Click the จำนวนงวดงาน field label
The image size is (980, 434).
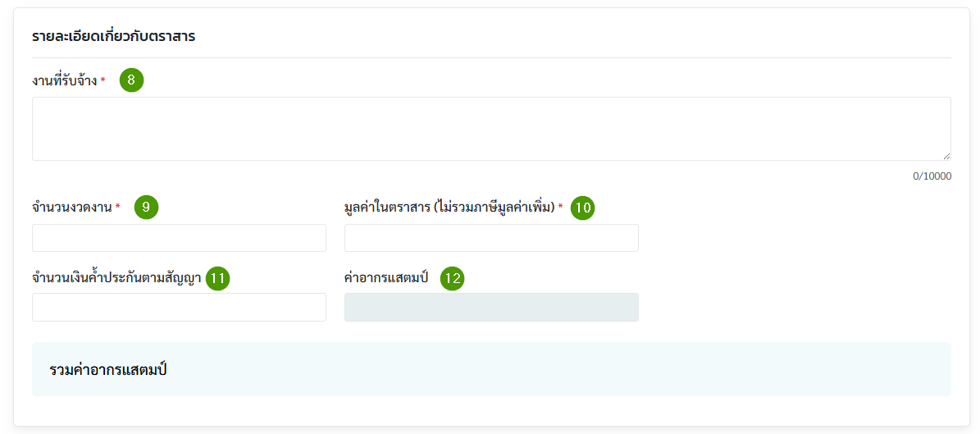click(x=71, y=208)
